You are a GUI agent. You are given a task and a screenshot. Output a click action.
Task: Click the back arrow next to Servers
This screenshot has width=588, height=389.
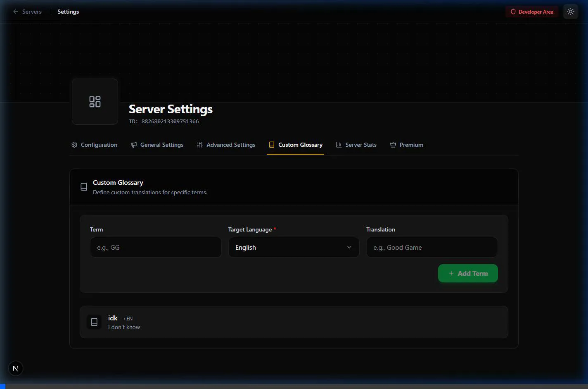pyautogui.click(x=16, y=12)
